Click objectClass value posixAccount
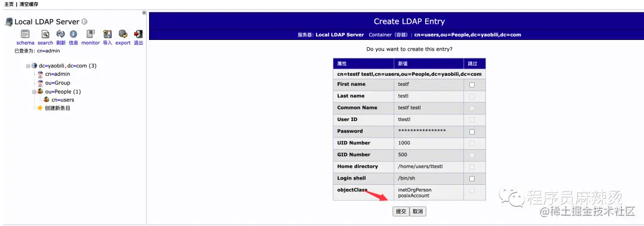644x226 pixels. click(x=414, y=196)
